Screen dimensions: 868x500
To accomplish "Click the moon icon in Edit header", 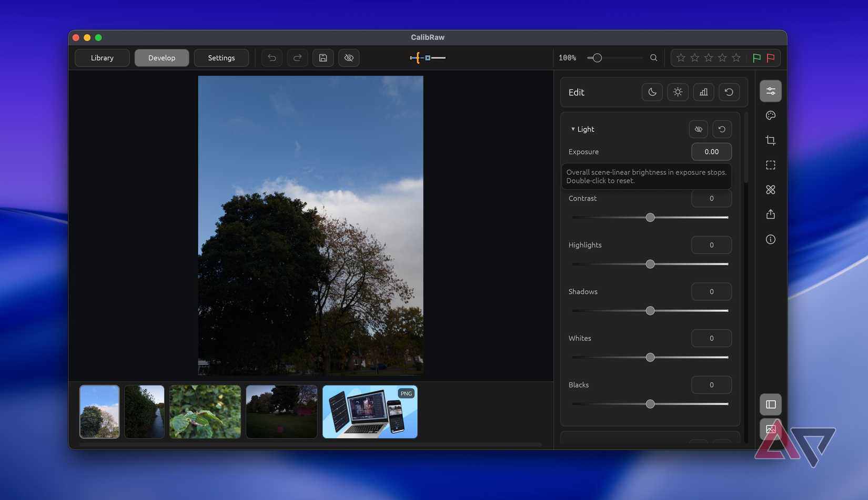I will (652, 92).
